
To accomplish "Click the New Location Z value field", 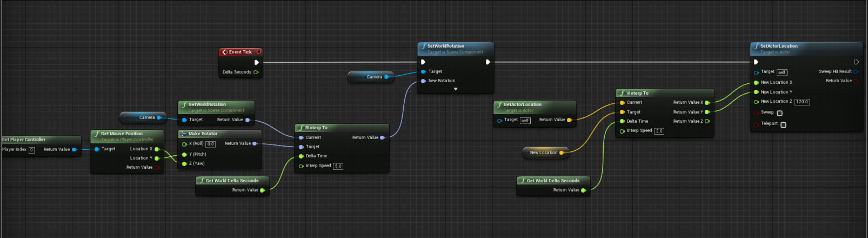I will pyautogui.click(x=802, y=102).
